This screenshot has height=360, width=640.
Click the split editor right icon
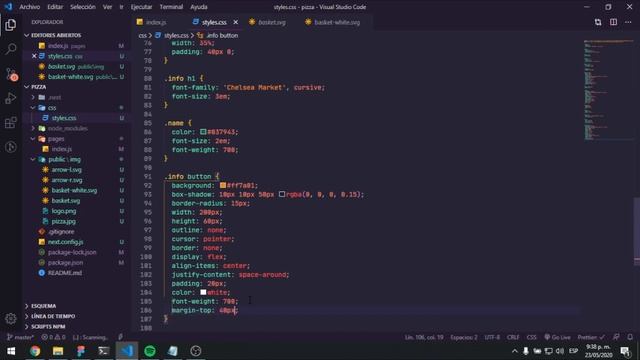(x=613, y=22)
